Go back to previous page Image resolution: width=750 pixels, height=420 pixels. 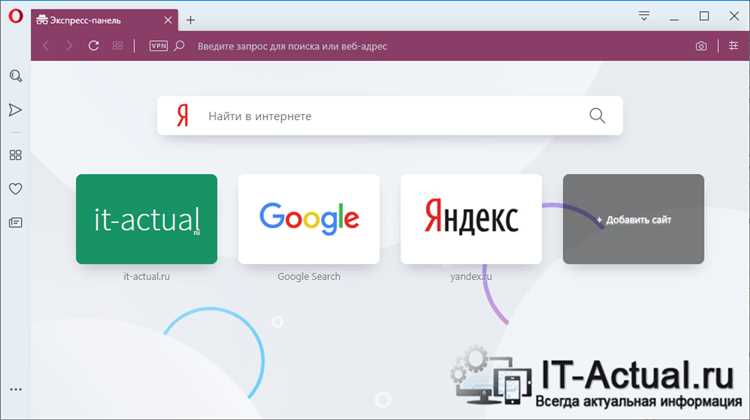(x=45, y=46)
